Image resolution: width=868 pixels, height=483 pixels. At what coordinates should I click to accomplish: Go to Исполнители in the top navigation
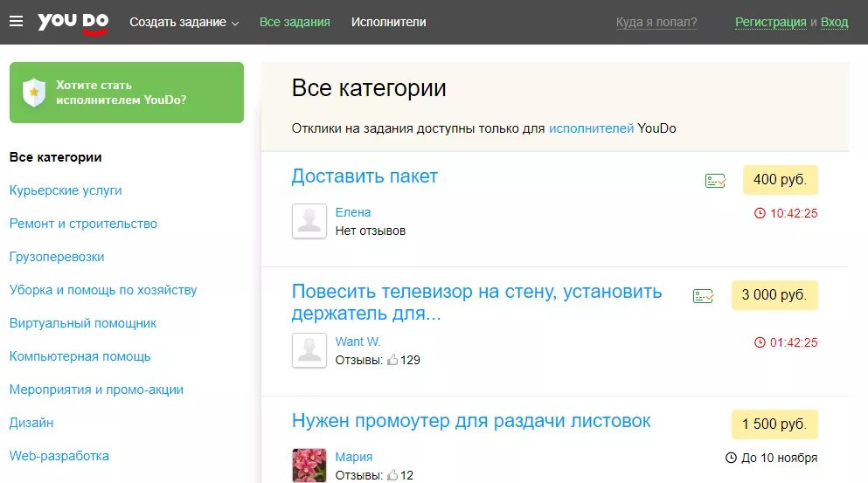[x=389, y=22]
